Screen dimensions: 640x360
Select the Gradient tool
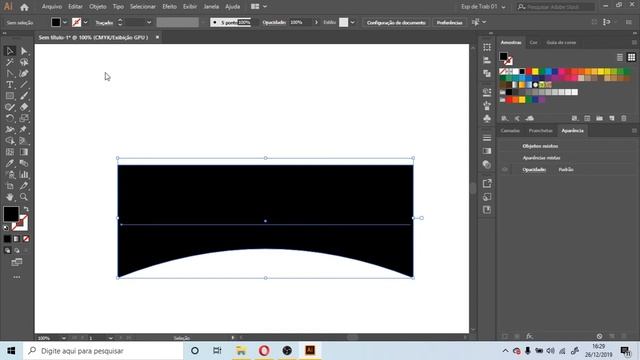pyautogui.click(x=24, y=152)
